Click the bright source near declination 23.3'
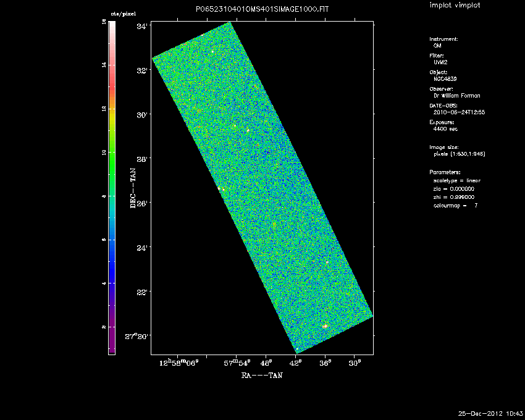The height and width of the screenshot is (420, 525). [x=327, y=262]
